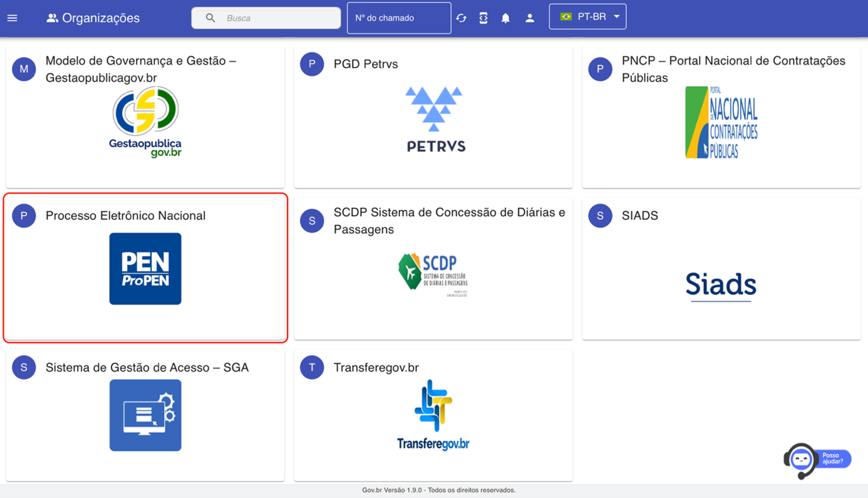Click the P avatar of PGD Petrvs
This screenshot has height=498, width=868.
(x=312, y=64)
